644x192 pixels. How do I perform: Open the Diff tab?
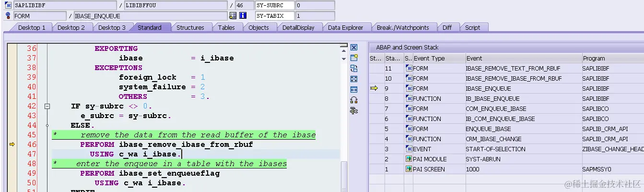[447, 27]
